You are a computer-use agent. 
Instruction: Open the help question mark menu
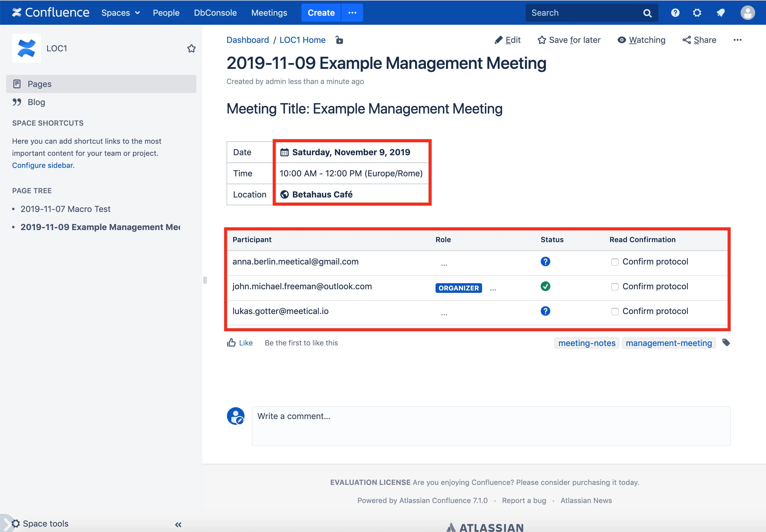tap(675, 13)
